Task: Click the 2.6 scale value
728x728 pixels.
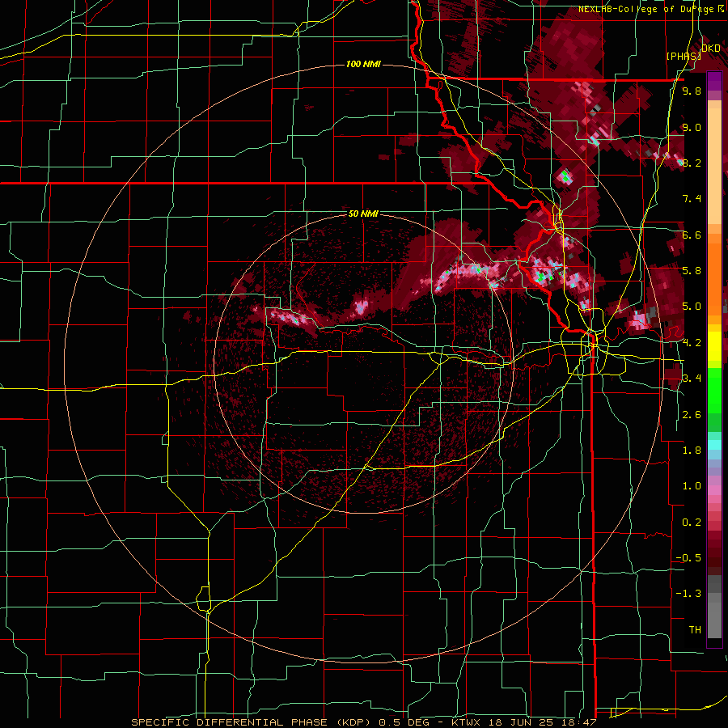Action: (692, 415)
